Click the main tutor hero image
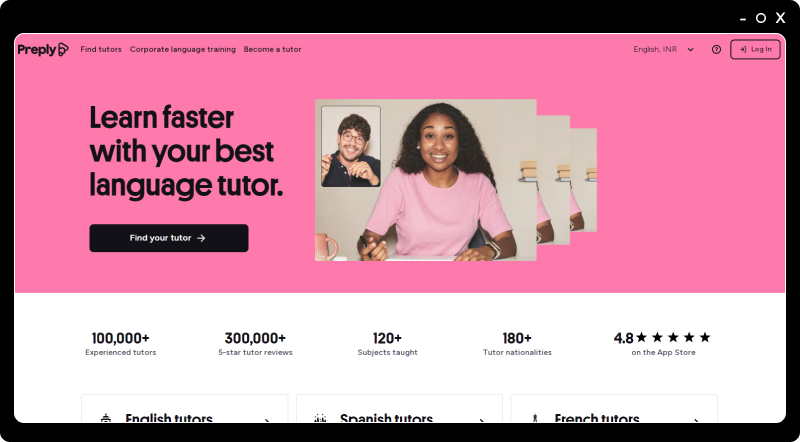Viewport: 800px width, 442px height. (x=426, y=180)
